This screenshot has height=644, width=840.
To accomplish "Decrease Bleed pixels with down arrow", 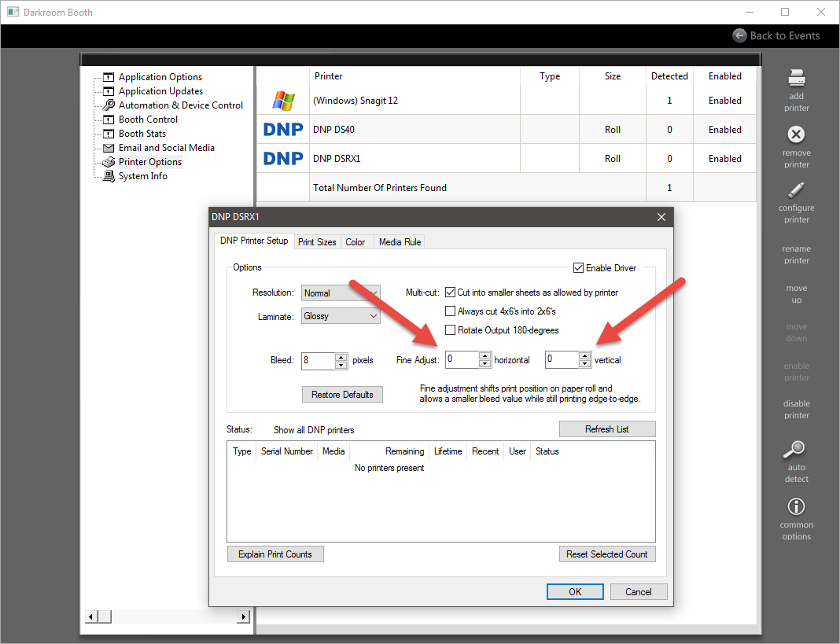I will pos(341,366).
